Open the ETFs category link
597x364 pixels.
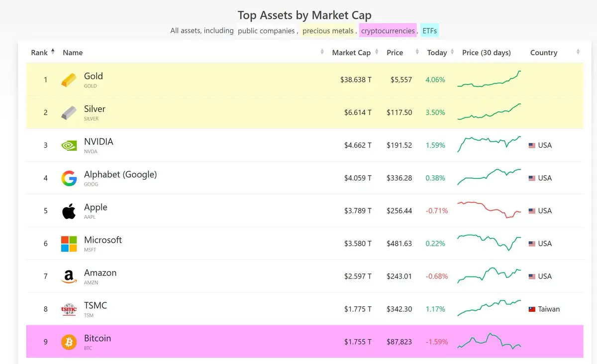(429, 31)
